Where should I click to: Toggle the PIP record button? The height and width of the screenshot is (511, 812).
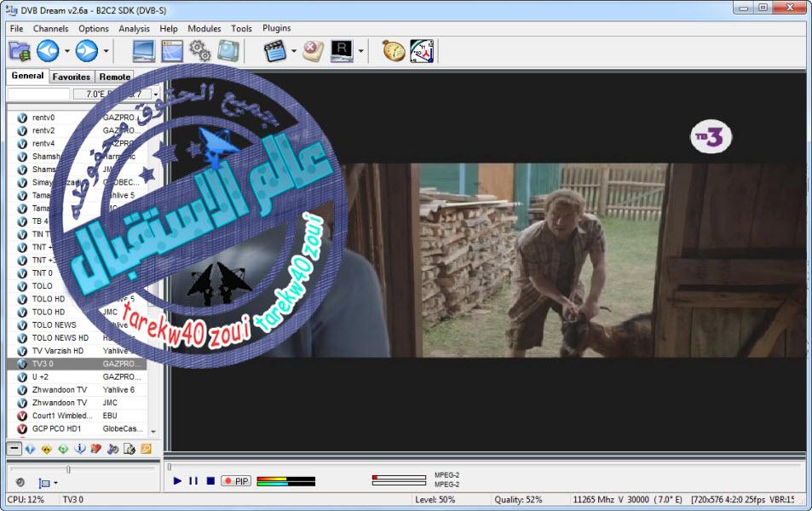236,481
